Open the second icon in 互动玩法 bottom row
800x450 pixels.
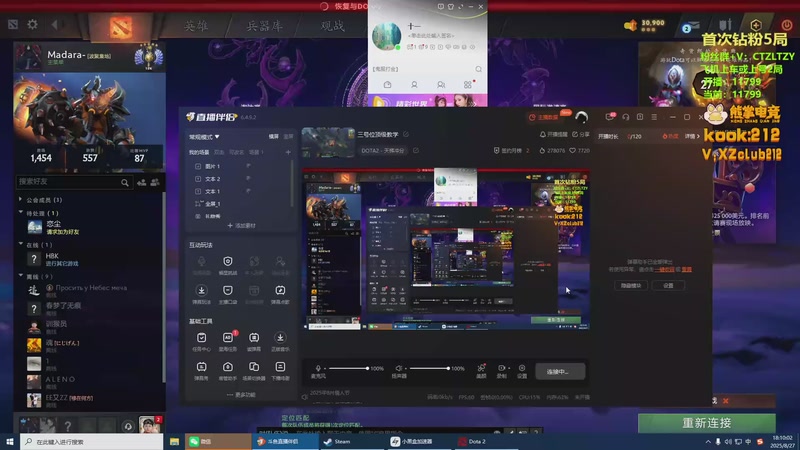point(228,293)
